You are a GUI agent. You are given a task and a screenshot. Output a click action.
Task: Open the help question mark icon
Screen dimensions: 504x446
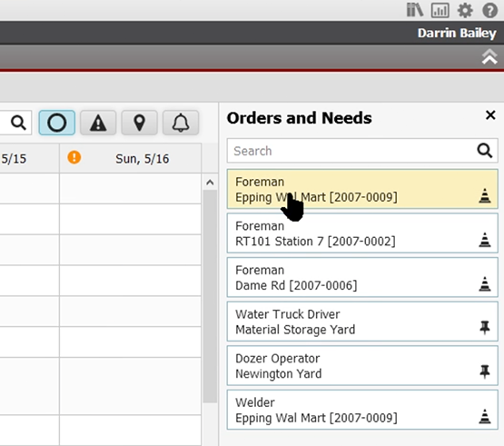coord(489,10)
